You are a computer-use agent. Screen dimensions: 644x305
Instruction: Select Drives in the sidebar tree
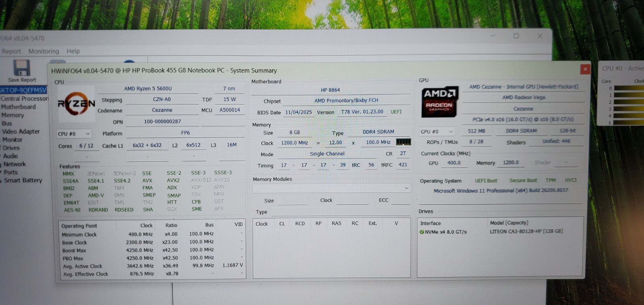click(11, 148)
